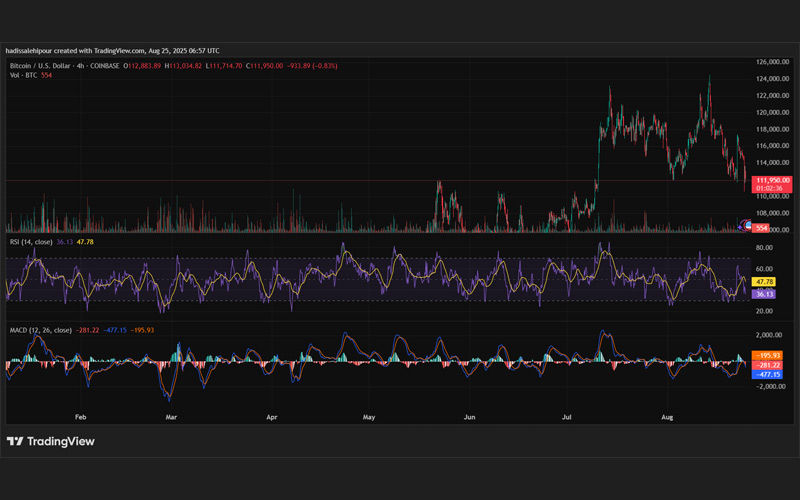The width and height of the screenshot is (800, 500).
Task: Click the 80.00 RSI axis label
Action: [764, 247]
